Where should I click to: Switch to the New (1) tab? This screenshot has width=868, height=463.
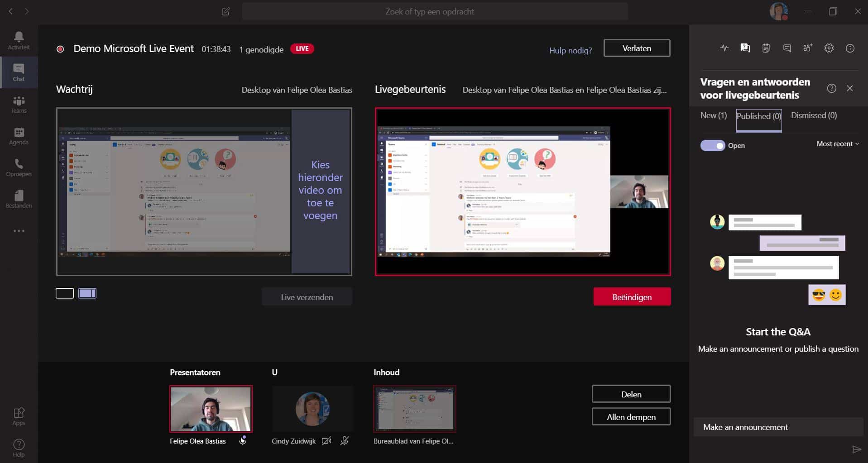coord(714,115)
